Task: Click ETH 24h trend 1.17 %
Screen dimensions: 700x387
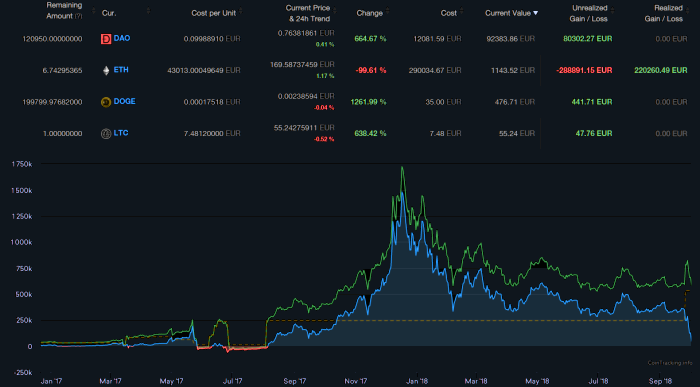Action: coord(325,76)
